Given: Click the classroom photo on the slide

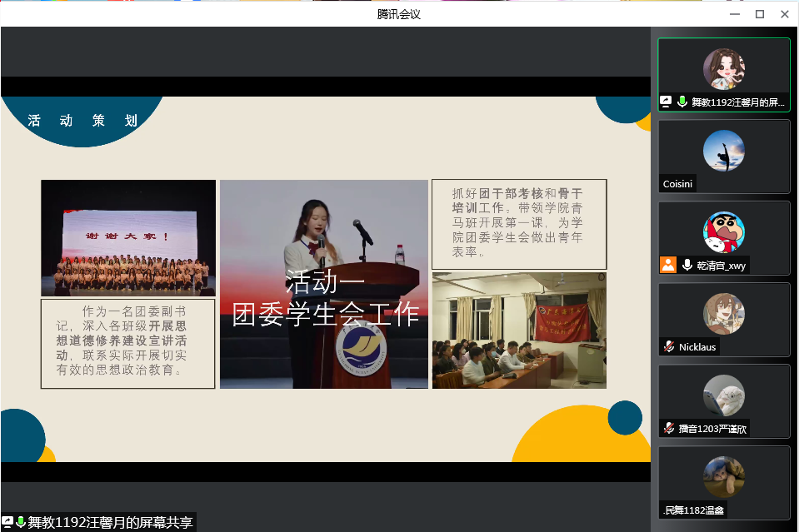Looking at the screenshot, I should tap(519, 330).
